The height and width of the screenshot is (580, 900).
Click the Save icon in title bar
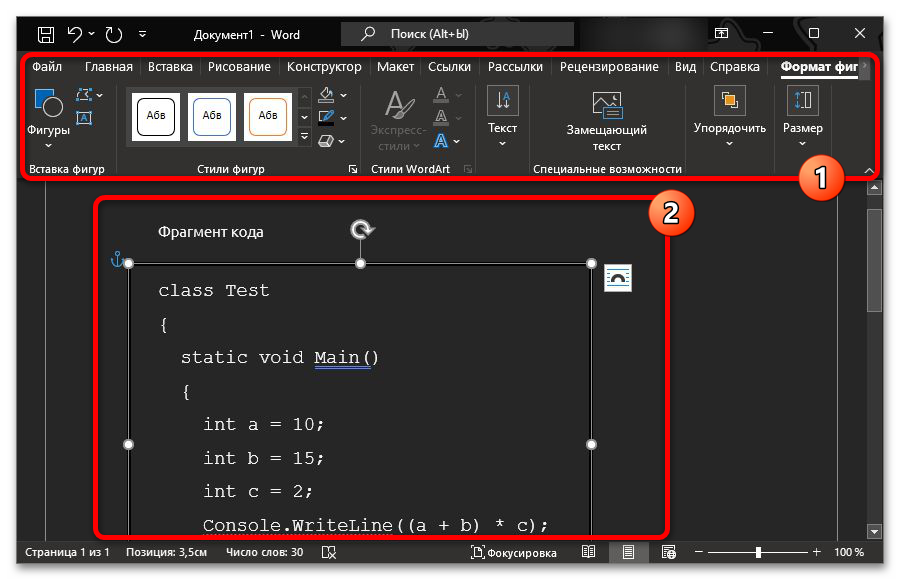[46, 34]
